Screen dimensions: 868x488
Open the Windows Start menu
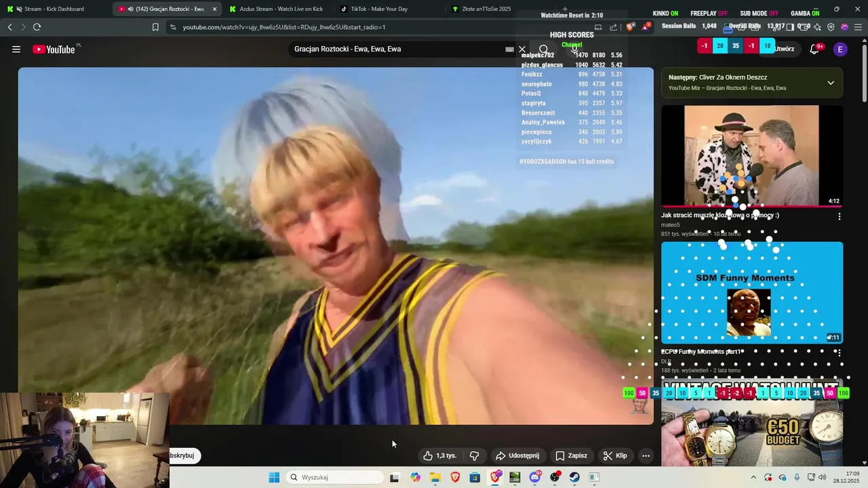[x=274, y=477]
